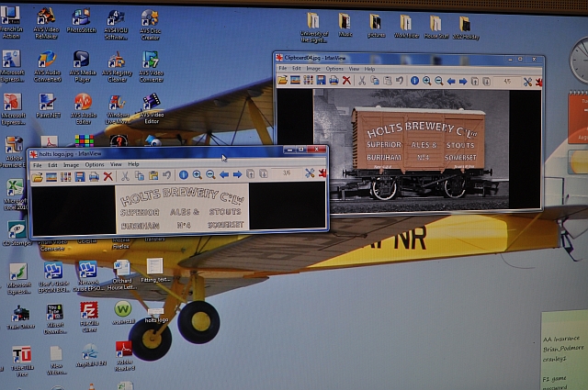Click Print icon in Clipboard04.jpg window
Image resolution: width=588 pixels, height=390 pixels.
(x=334, y=80)
